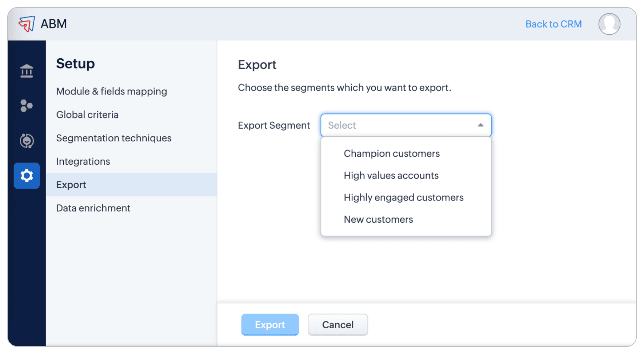Image resolution: width=644 pixels, height=354 pixels.
Task: Open Module & fields mapping settings
Action: pyautogui.click(x=112, y=91)
